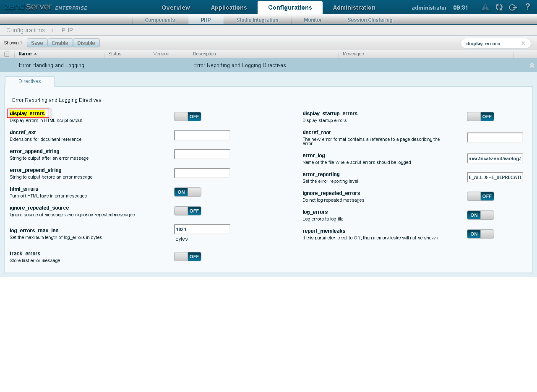Screen dimensions: 537x392
Task: Open help via the question mark icon
Action: [527, 7]
